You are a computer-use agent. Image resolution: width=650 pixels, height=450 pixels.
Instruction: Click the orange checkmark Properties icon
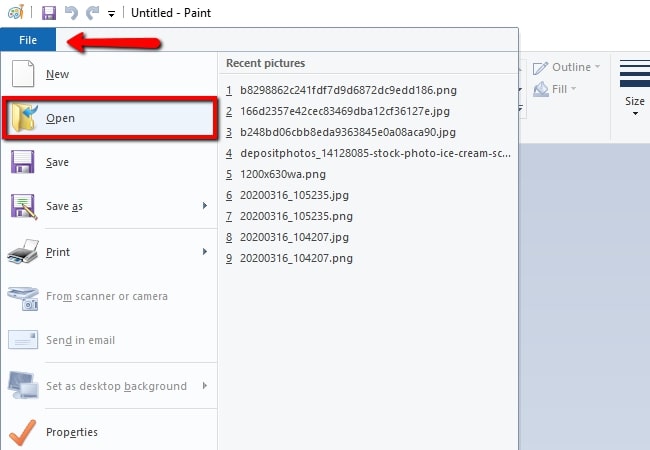click(x=22, y=432)
